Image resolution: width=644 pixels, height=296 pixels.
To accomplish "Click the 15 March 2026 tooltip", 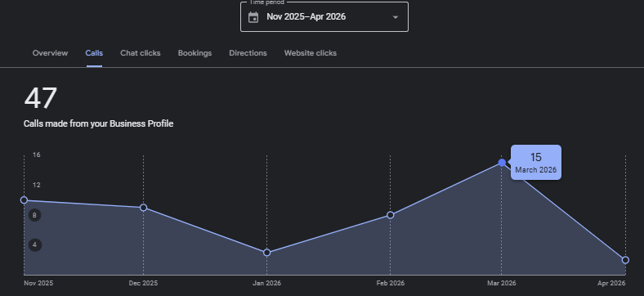I will coord(536,163).
